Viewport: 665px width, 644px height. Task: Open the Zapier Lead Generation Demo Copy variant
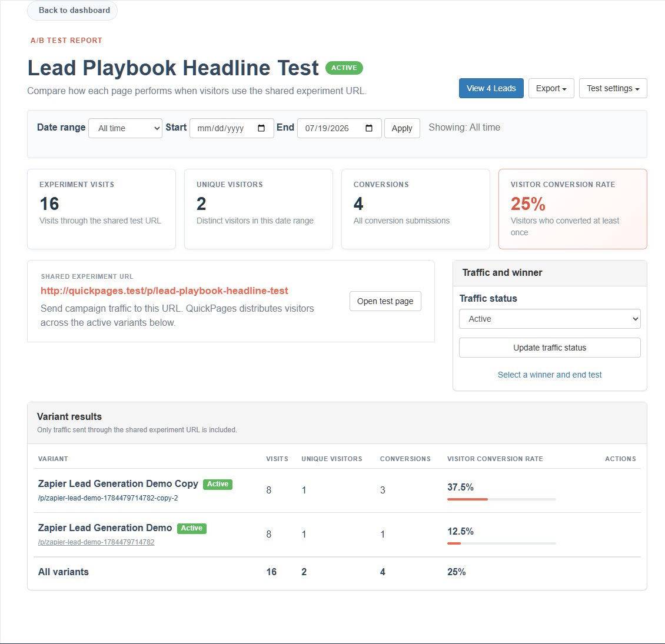coord(118,484)
